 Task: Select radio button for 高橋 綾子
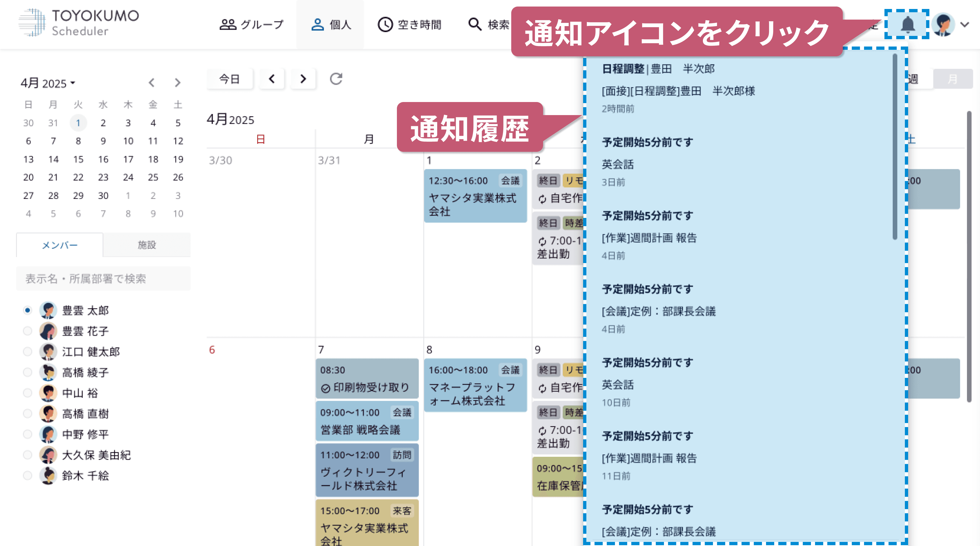tap(27, 372)
